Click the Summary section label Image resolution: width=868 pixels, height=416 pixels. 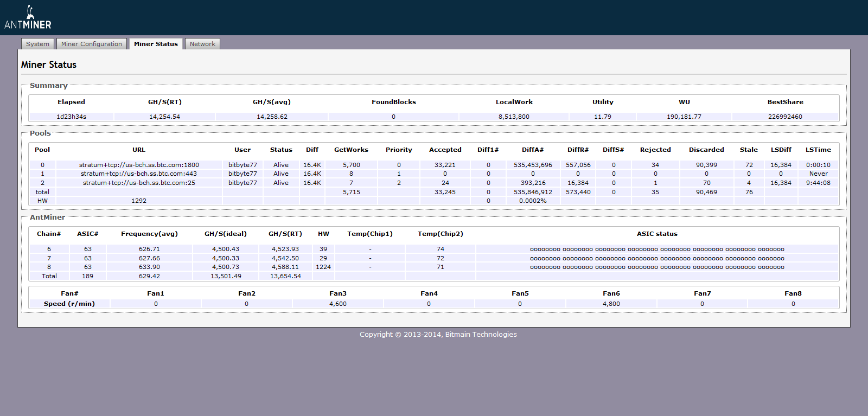click(x=49, y=86)
